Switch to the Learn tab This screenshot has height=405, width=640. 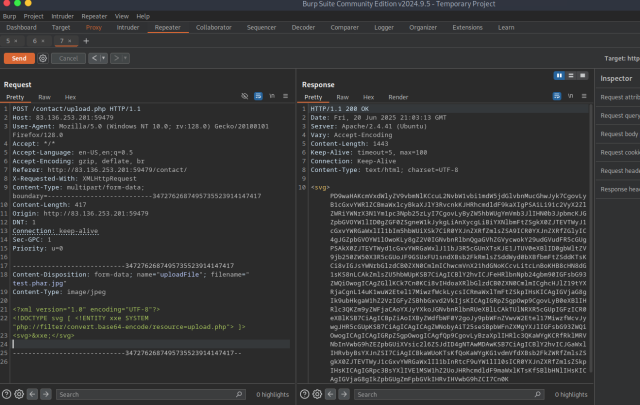[506, 27]
